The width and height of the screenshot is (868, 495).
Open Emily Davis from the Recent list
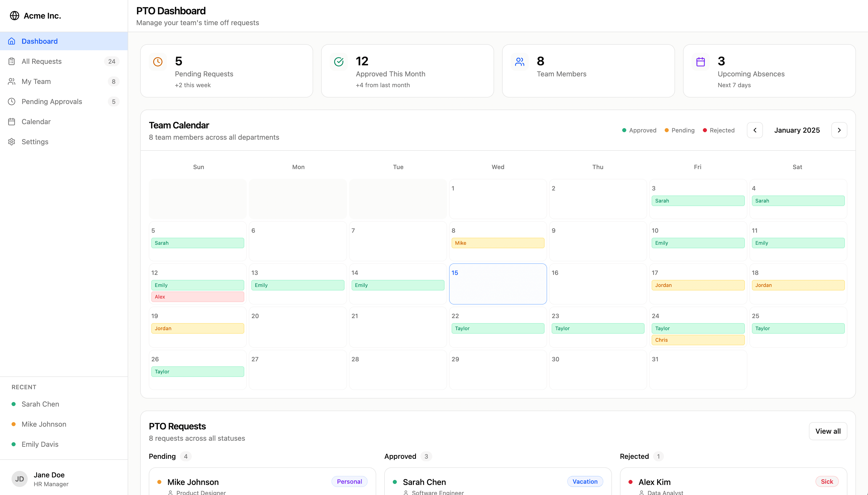coord(64,444)
